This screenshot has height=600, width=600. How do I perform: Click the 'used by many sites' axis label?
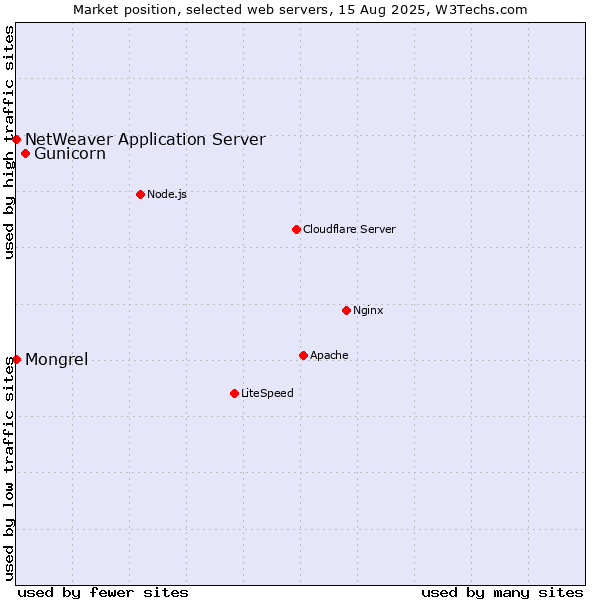click(502, 593)
